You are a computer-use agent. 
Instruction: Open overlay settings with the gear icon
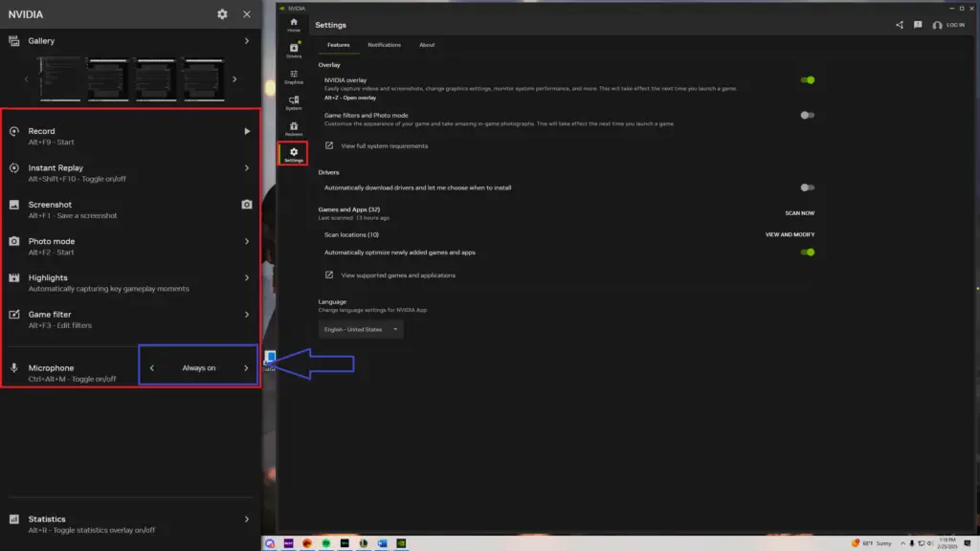click(x=222, y=13)
